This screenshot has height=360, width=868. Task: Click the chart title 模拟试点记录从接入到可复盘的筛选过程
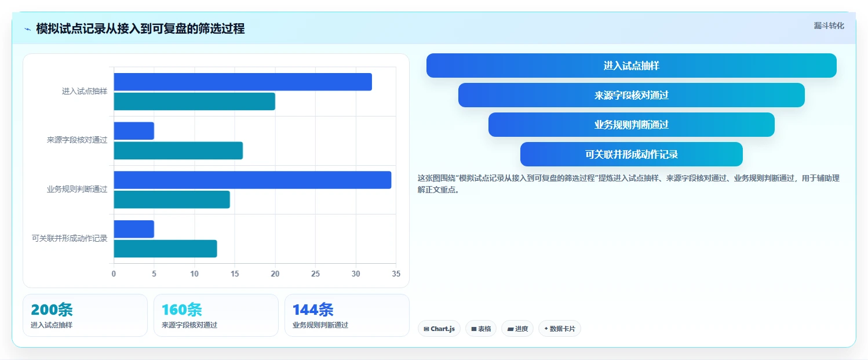[x=140, y=28]
